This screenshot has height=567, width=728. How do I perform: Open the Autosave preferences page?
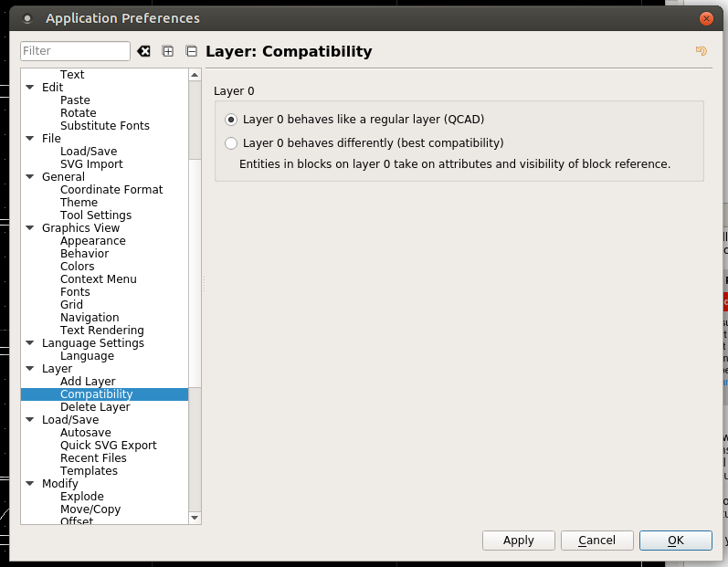pyautogui.click(x=85, y=433)
